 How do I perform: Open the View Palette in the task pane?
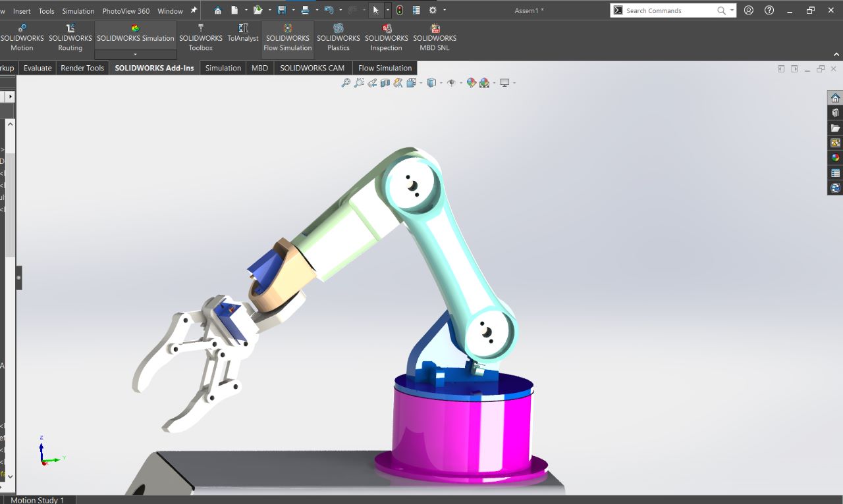coord(835,143)
